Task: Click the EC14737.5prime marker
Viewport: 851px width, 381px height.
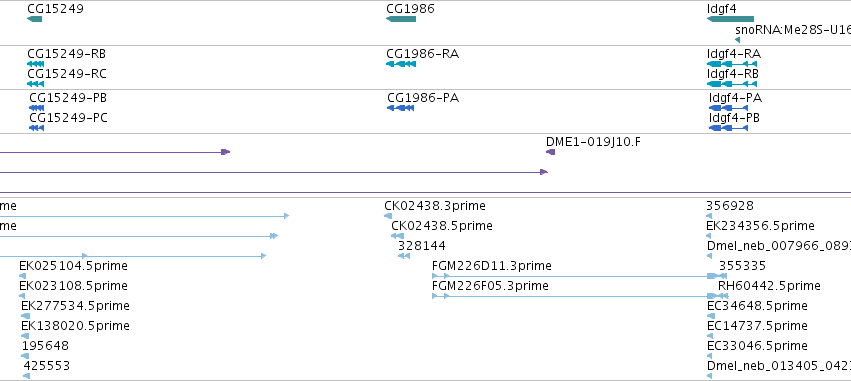Action: pyautogui.click(x=710, y=336)
